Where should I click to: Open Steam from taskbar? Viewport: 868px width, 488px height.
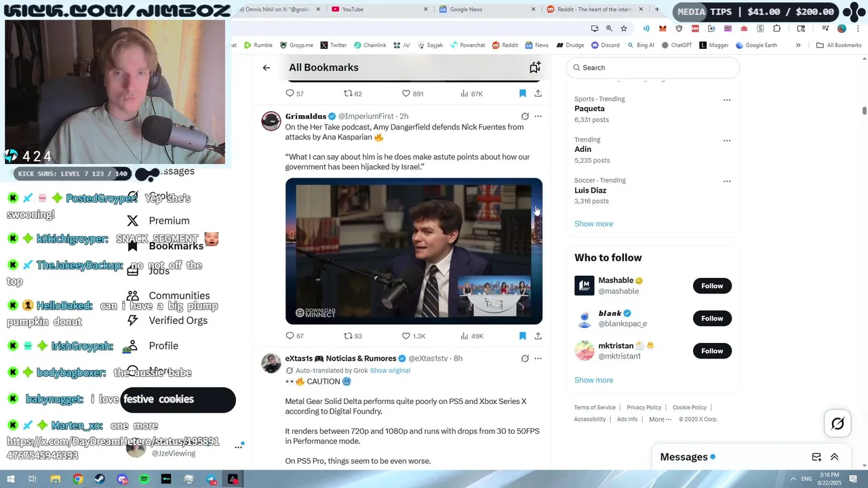coord(100,479)
